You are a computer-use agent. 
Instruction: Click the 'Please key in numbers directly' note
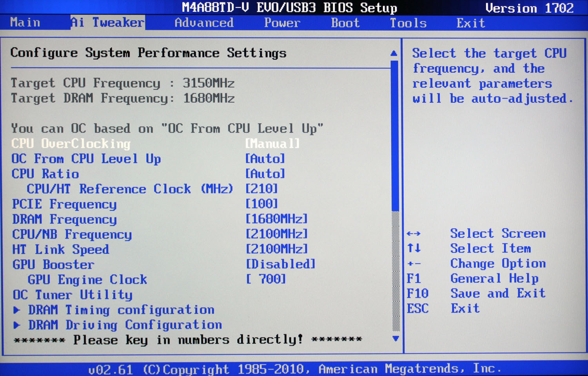click(188, 339)
